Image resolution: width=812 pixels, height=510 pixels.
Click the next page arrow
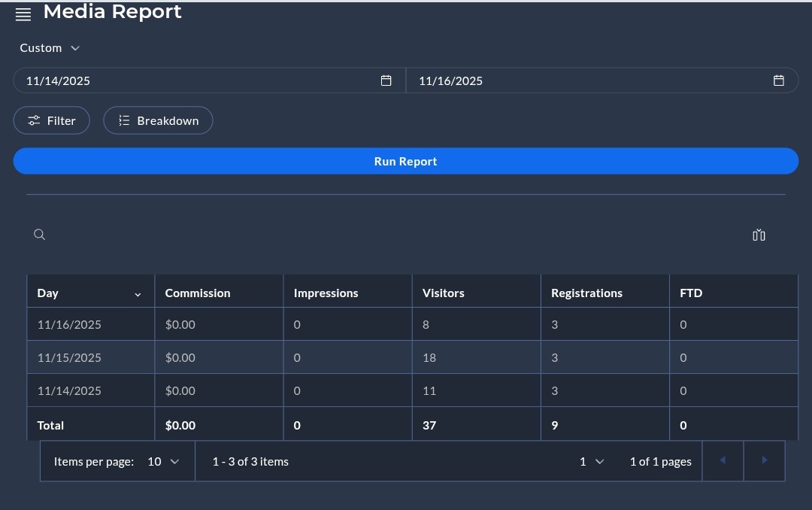click(x=764, y=460)
